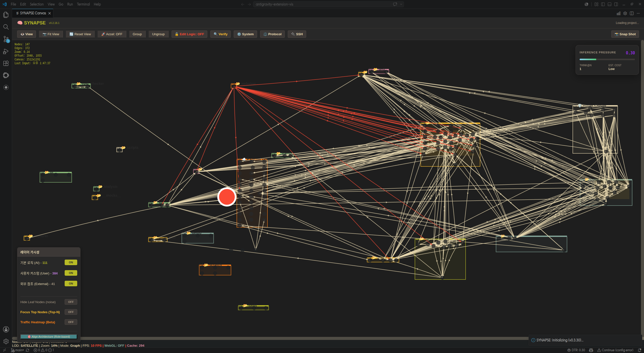644x353 pixels.
Task: Toggle Primary Side Bar layout icon
Action: coord(603,4)
